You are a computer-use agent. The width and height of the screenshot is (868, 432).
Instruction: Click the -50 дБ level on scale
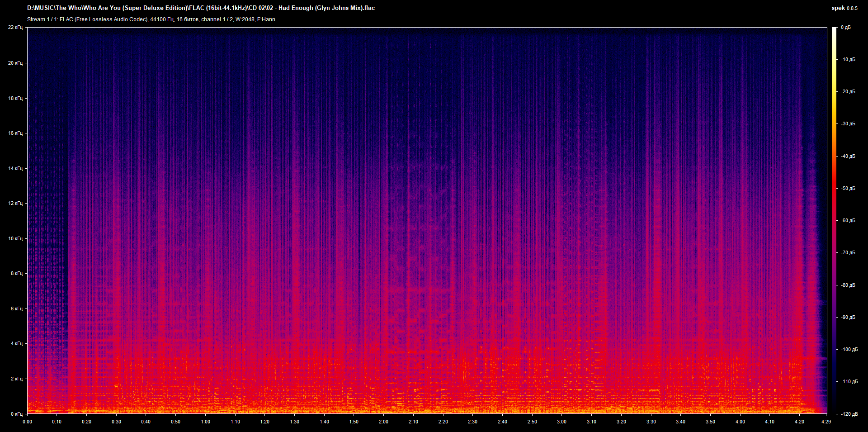click(x=848, y=188)
